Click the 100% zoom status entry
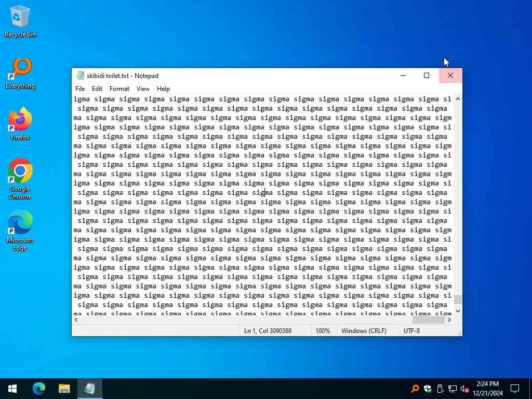This screenshot has height=399, width=532. [x=323, y=331]
